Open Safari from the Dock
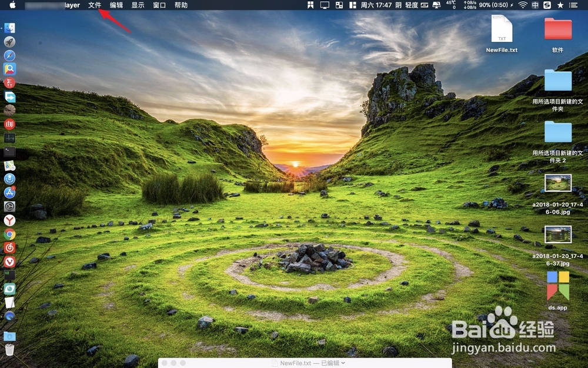Viewport: 588px width, 368px height. (9, 55)
